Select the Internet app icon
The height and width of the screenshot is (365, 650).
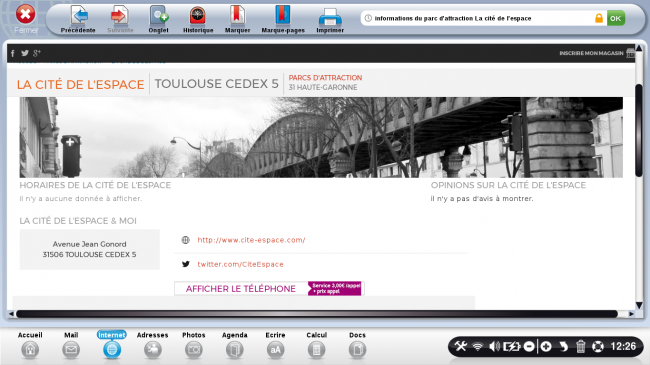tap(112, 345)
